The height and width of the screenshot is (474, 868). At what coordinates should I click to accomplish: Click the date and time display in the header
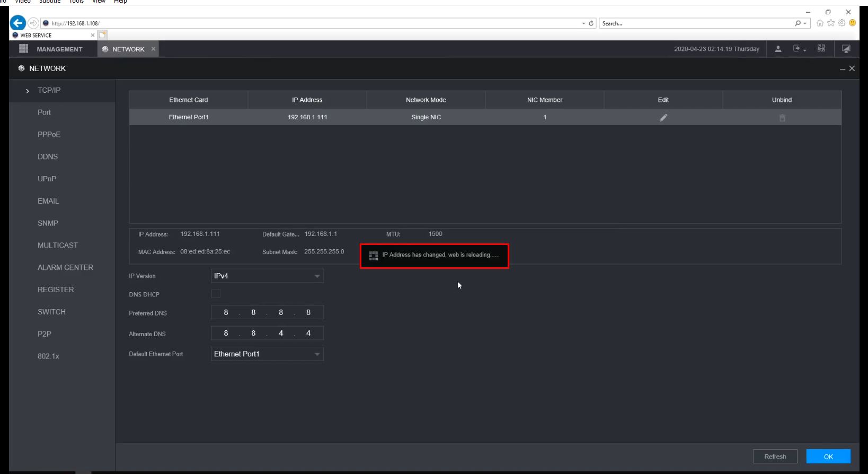tap(716, 49)
